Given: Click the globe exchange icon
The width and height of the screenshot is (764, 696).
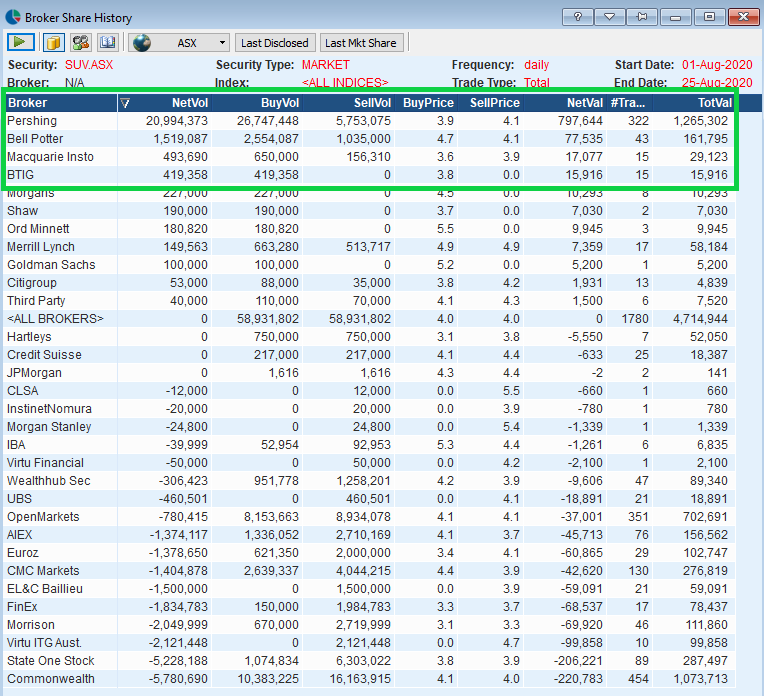Looking at the screenshot, I should click(142, 43).
